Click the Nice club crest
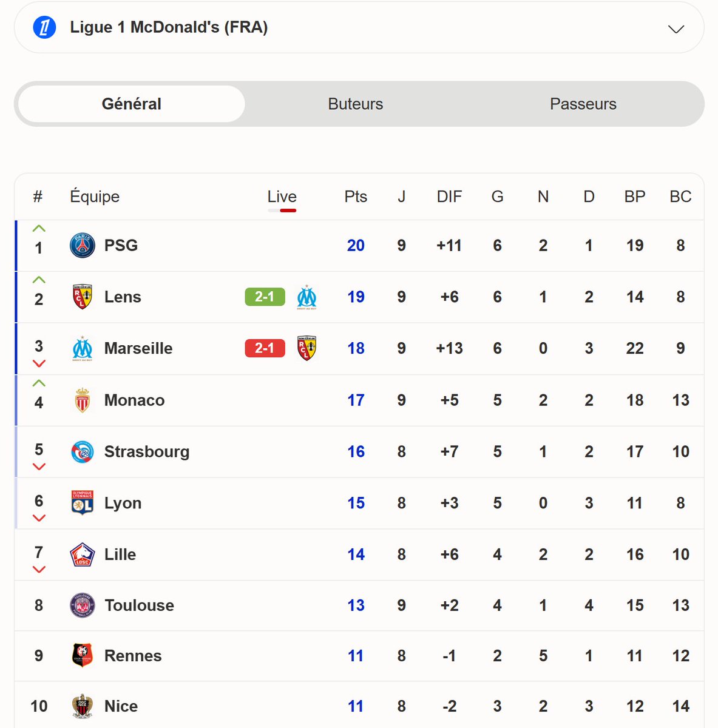The image size is (718, 728). click(83, 706)
